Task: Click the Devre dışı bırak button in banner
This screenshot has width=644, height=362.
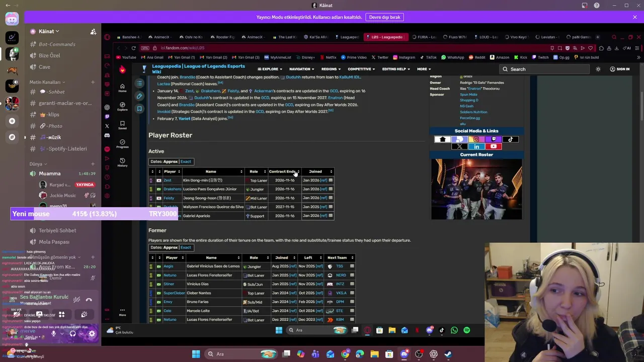Action: tap(384, 17)
